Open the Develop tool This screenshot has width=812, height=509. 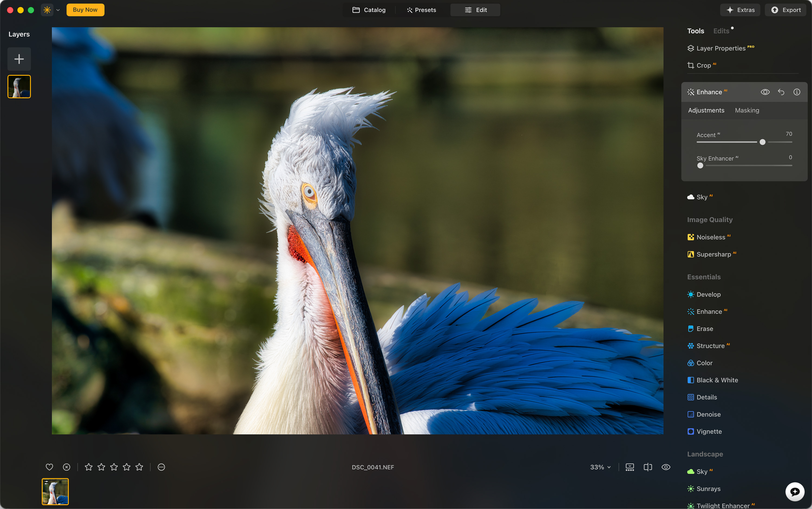[704, 294]
